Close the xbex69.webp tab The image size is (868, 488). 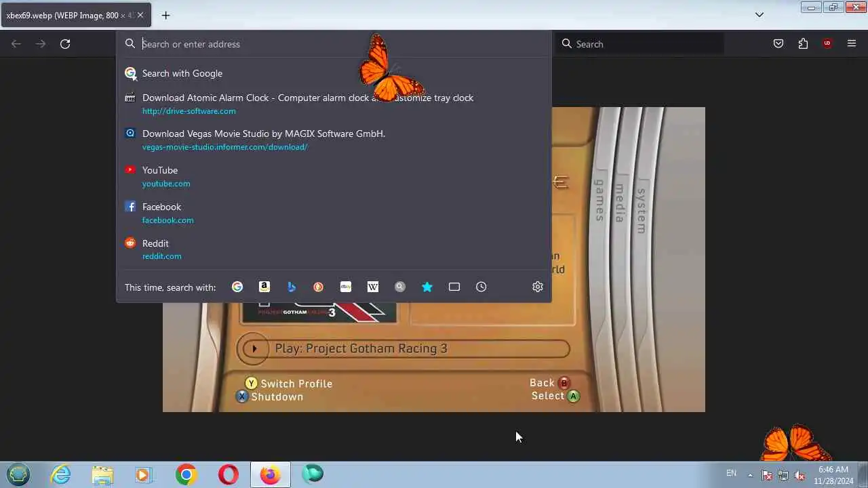tap(140, 15)
